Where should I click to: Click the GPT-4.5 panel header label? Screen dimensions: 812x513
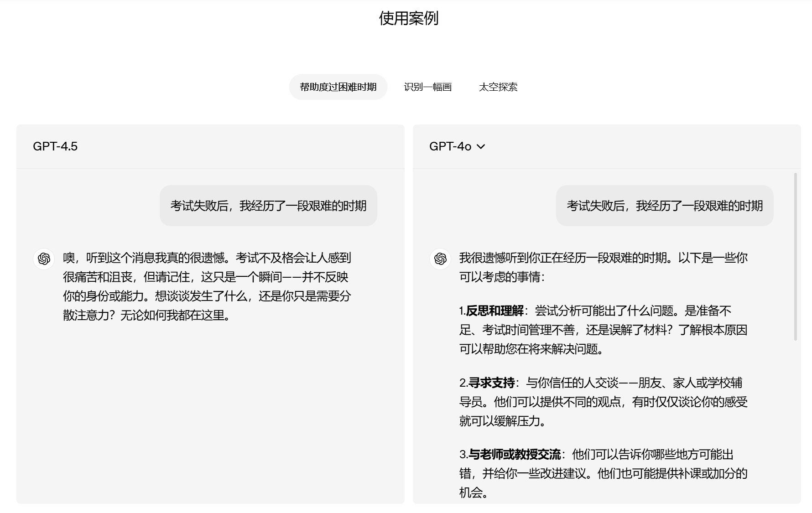55,146
